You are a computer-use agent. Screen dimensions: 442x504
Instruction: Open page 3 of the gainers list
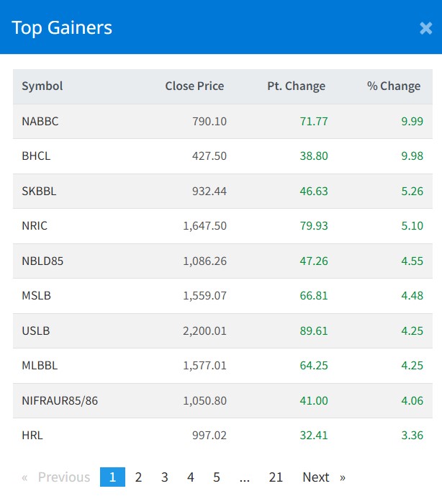pos(165,477)
